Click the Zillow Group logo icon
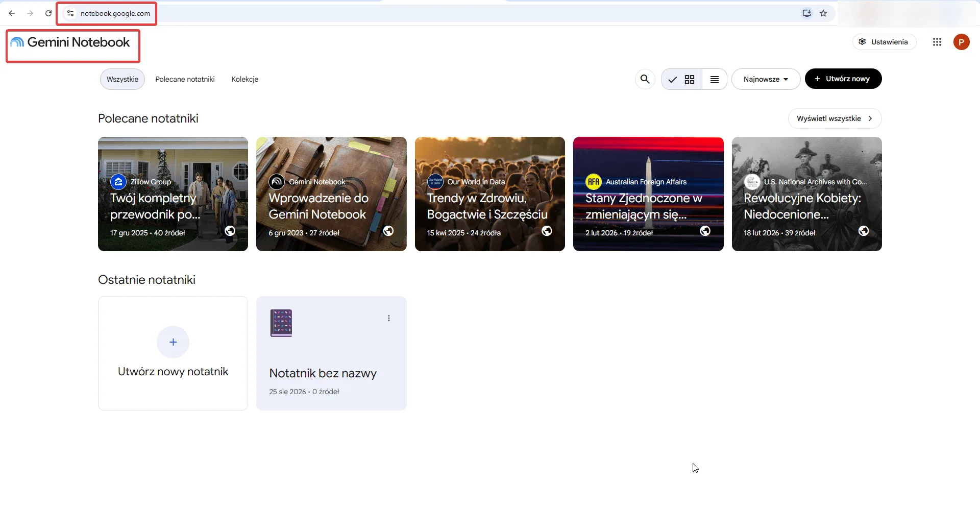 [x=118, y=182]
